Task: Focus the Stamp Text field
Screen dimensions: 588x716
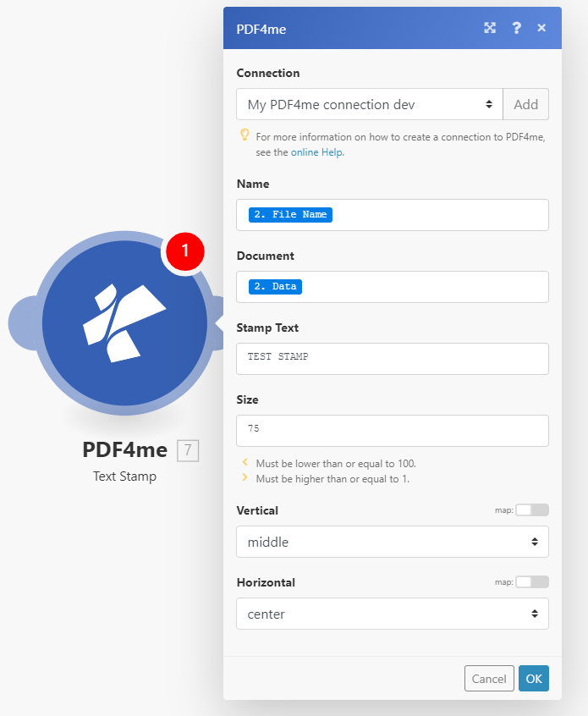Action: (393, 359)
